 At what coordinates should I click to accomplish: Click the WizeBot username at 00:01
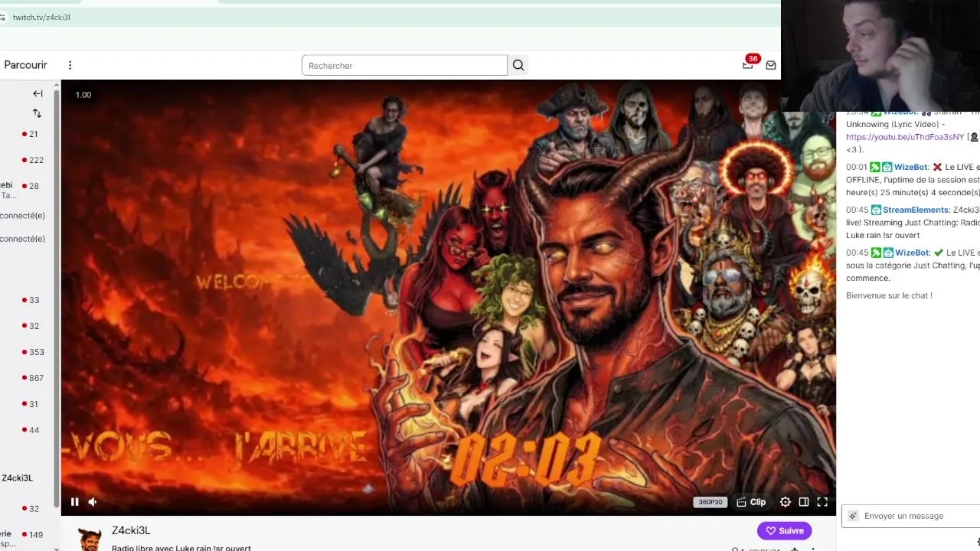(910, 167)
